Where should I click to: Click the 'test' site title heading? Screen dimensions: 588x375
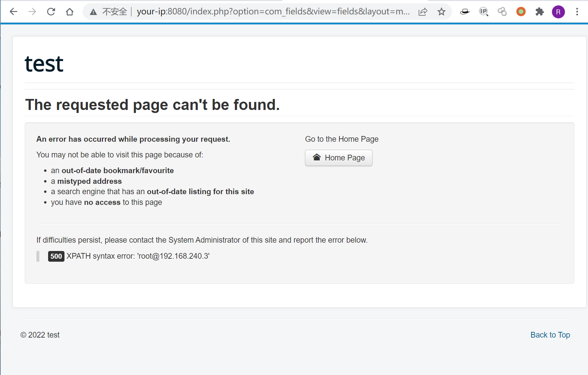[44, 64]
